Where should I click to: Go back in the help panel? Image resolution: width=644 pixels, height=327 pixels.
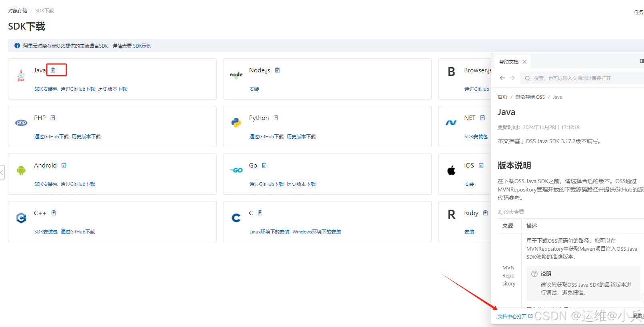point(502,78)
